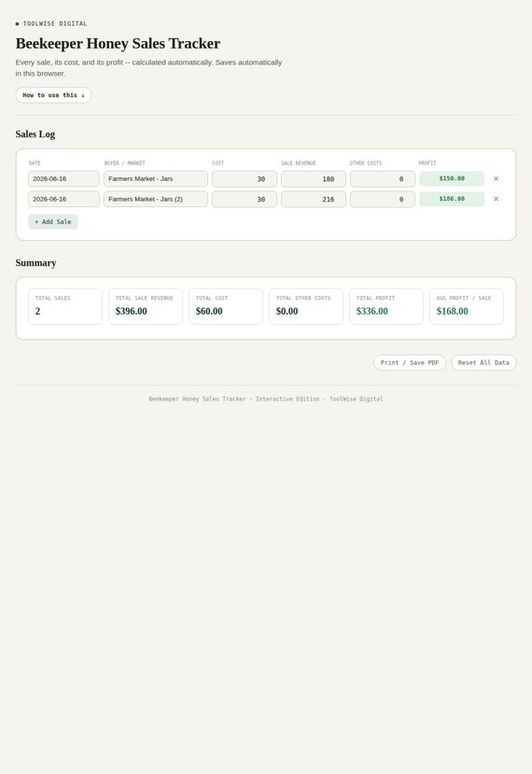The width and height of the screenshot is (532, 774).
Task: Click Print / Save PDF button
Action: pyautogui.click(x=410, y=363)
